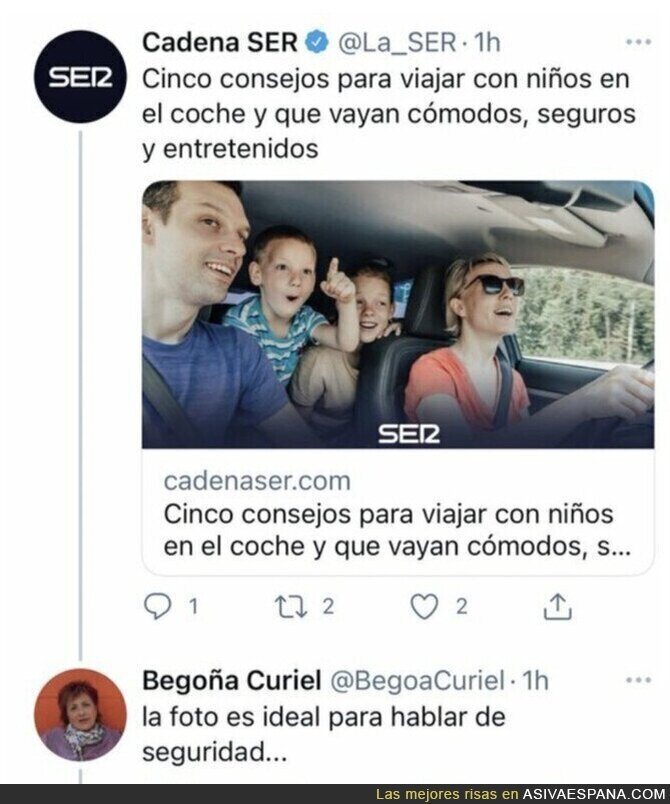670x804 pixels.
Task: Open the Cadena SER display name
Action: pos(220,42)
